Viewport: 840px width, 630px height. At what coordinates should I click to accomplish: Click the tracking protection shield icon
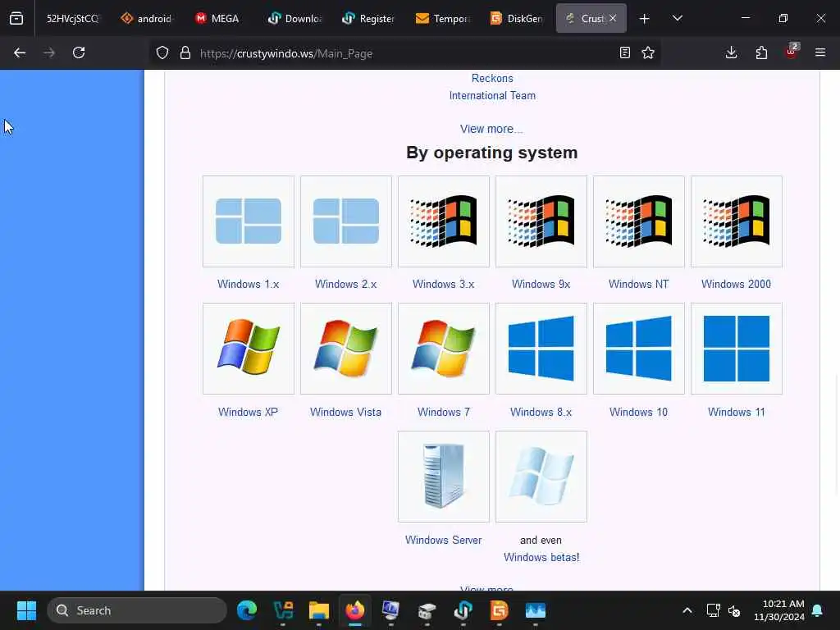coord(162,53)
